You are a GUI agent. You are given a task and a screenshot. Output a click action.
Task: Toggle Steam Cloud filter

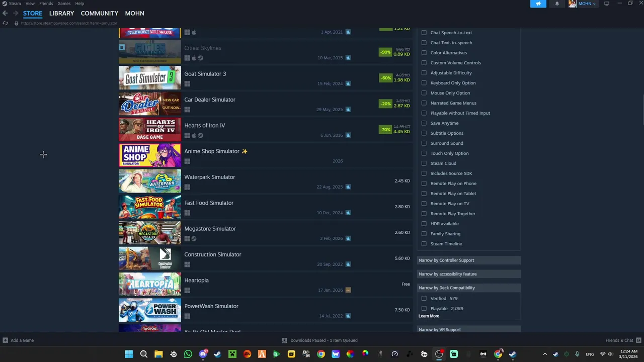424,163
